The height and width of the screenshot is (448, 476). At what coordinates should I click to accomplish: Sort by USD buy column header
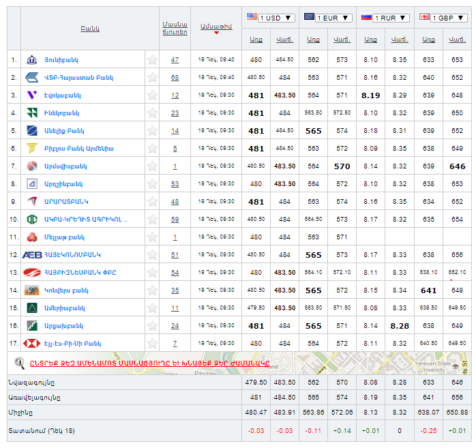pyautogui.click(x=256, y=40)
